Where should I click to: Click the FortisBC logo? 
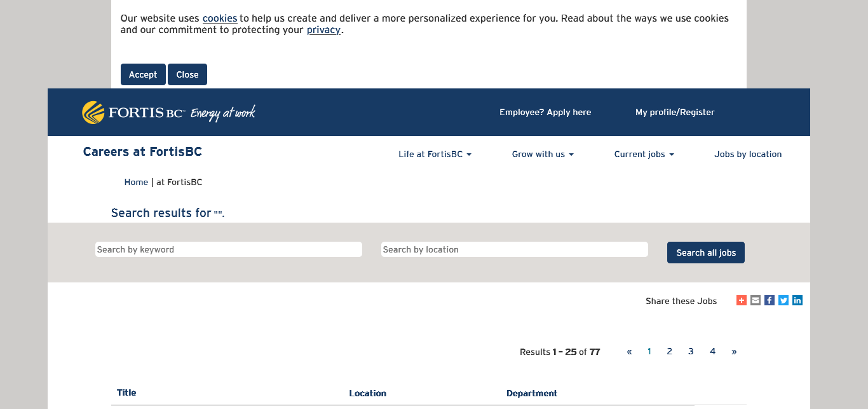(x=168, y=113)
